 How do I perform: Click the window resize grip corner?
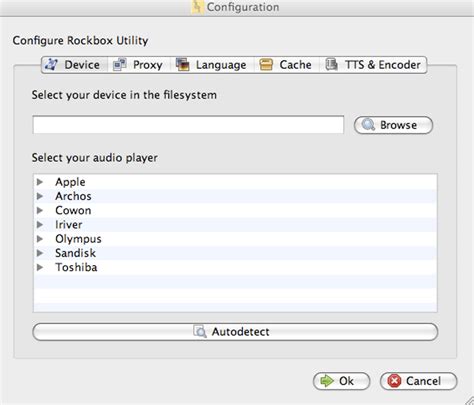469,400
